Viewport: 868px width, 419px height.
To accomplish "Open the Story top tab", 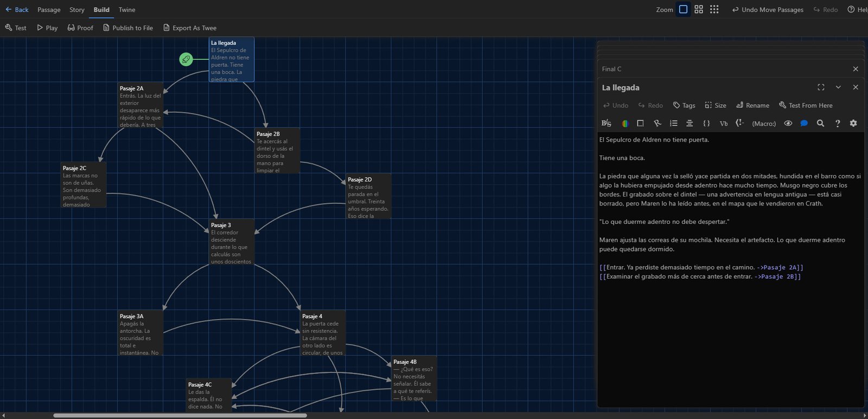I will pyautogui.click(x=76, y=10).
